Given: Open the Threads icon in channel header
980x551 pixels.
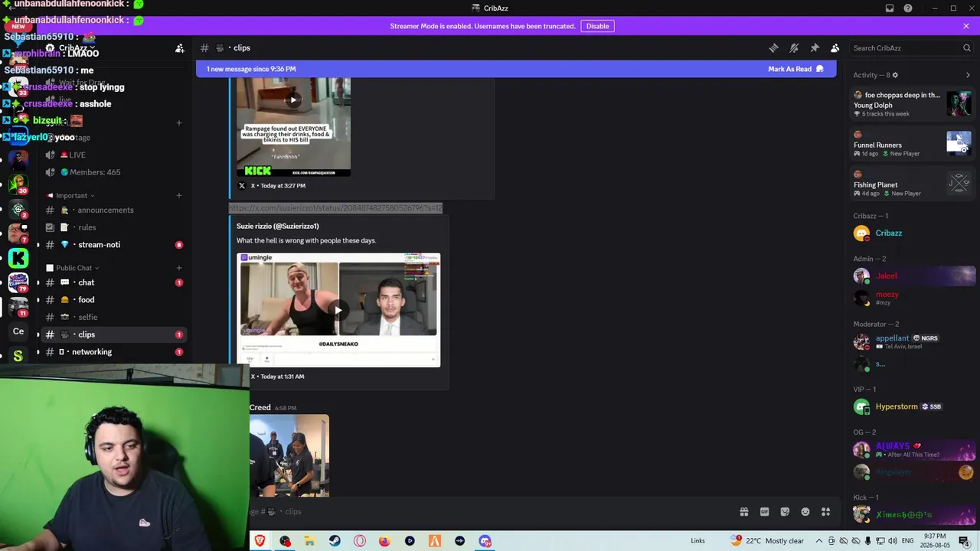Looking at the screenshot, I should click(773, 47).
